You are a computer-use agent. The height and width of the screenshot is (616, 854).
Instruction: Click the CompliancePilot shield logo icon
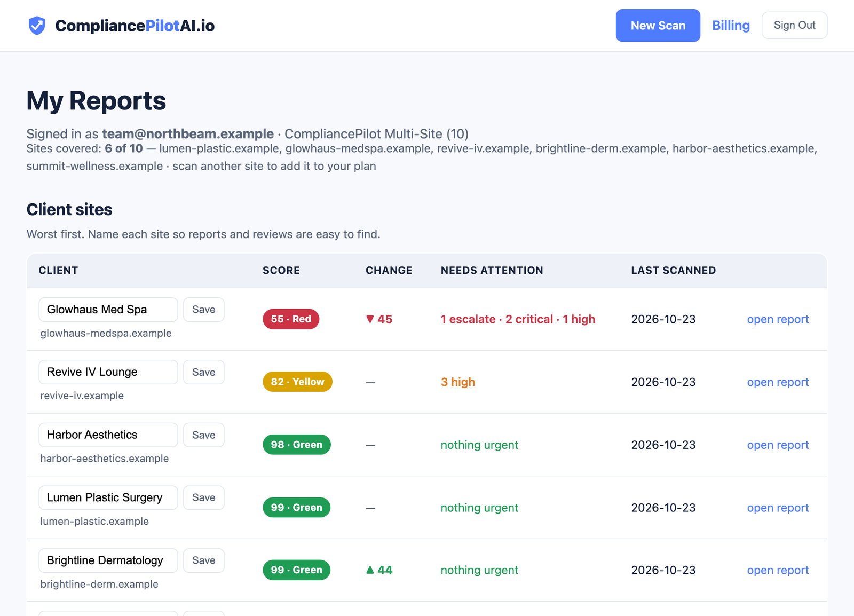(x=37, y=26)
